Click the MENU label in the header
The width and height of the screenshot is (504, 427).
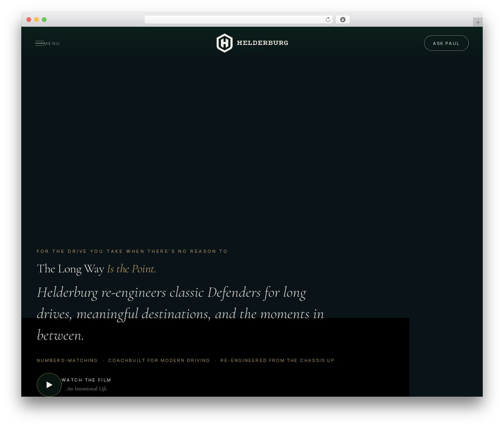coord(52,44)
